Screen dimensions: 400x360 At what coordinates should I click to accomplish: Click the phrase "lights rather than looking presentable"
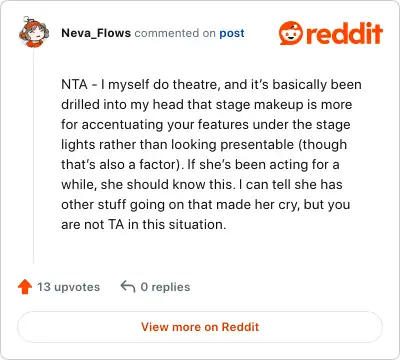178,145
